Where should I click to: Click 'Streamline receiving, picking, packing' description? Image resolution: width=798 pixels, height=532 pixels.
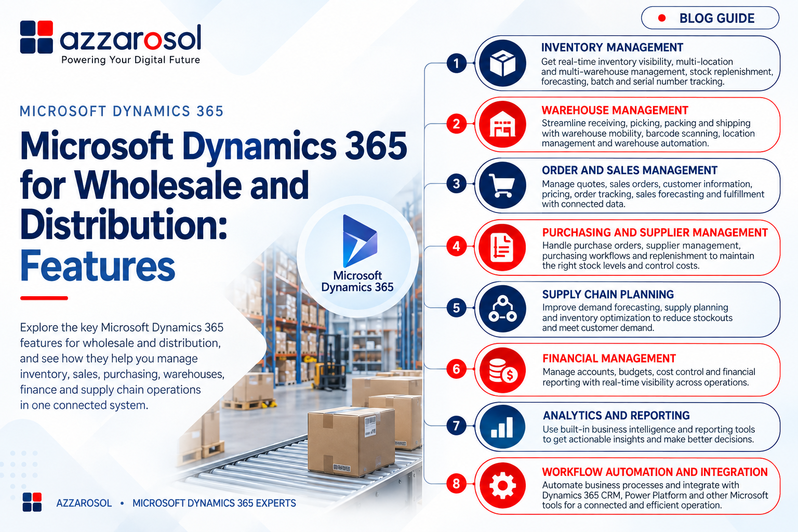point(648,133)
